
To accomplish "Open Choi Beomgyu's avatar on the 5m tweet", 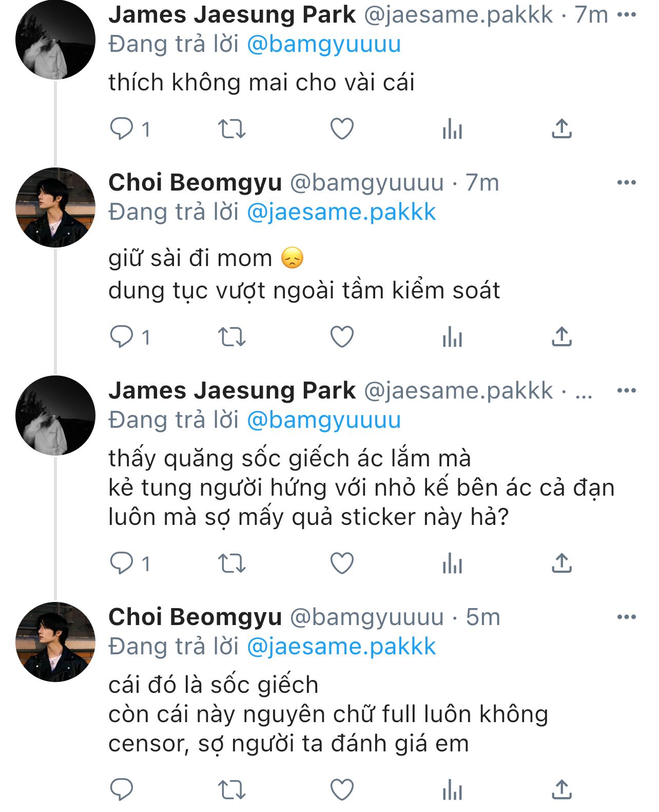I will coord(55,642).
